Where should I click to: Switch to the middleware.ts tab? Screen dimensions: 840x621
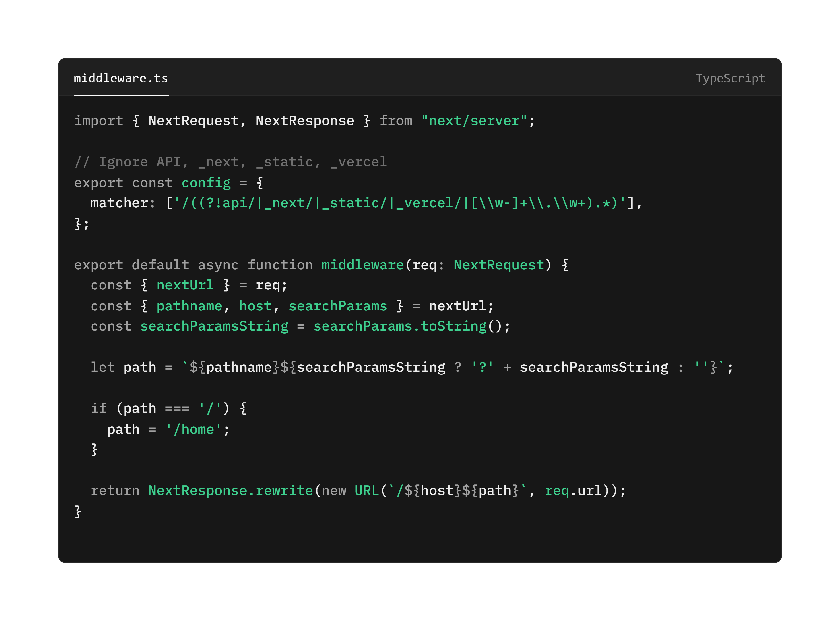(121, 78)
